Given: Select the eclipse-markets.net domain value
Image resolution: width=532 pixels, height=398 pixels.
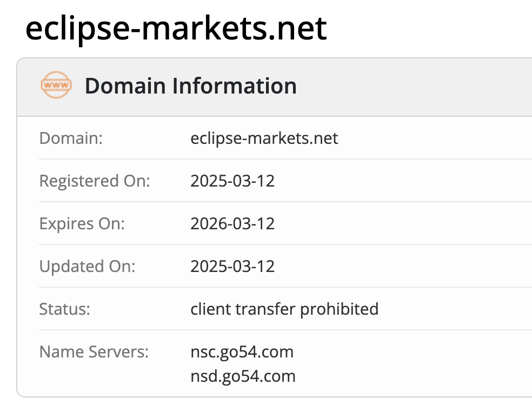Looking at the screenshot, I should 264,138.
